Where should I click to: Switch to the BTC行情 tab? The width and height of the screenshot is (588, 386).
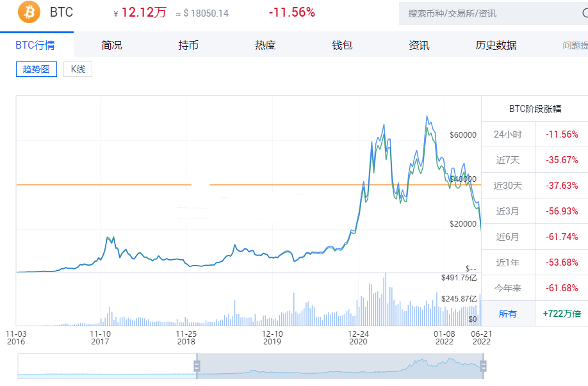[x=35, y=45]
